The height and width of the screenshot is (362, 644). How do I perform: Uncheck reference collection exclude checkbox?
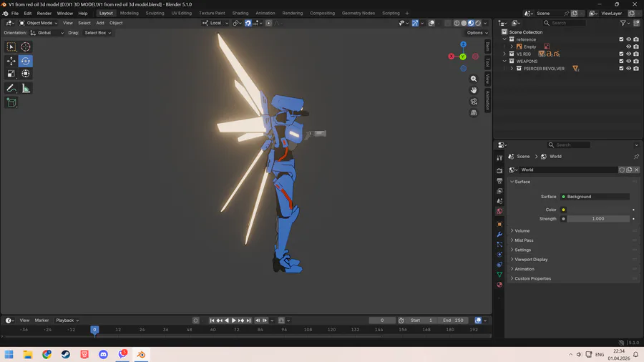pos(621,39)
